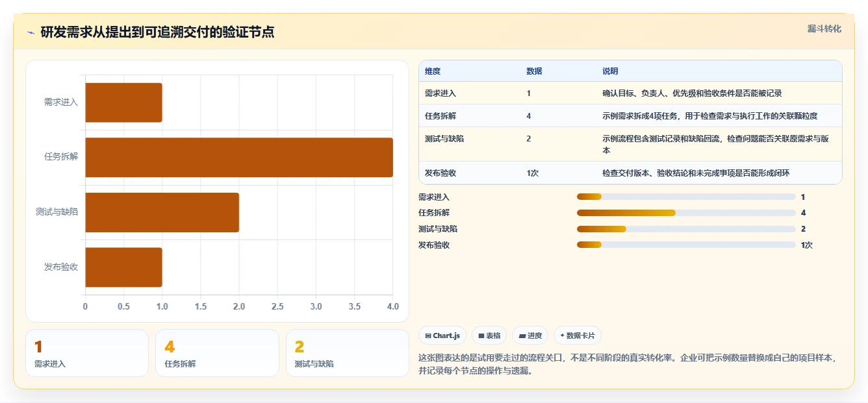The image size is (868, 403).
Task: Click the description starting with 检查交付版本
Action: 696,173
